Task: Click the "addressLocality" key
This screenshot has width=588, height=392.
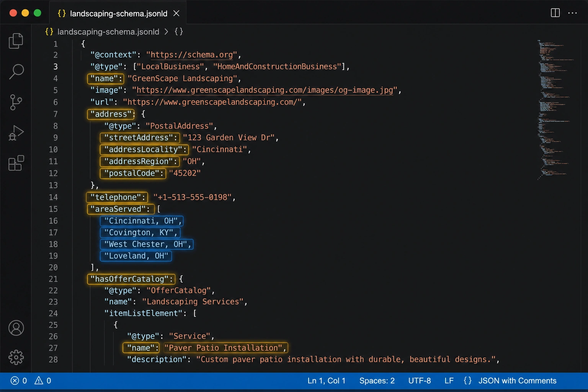Action: pos(144,150)
